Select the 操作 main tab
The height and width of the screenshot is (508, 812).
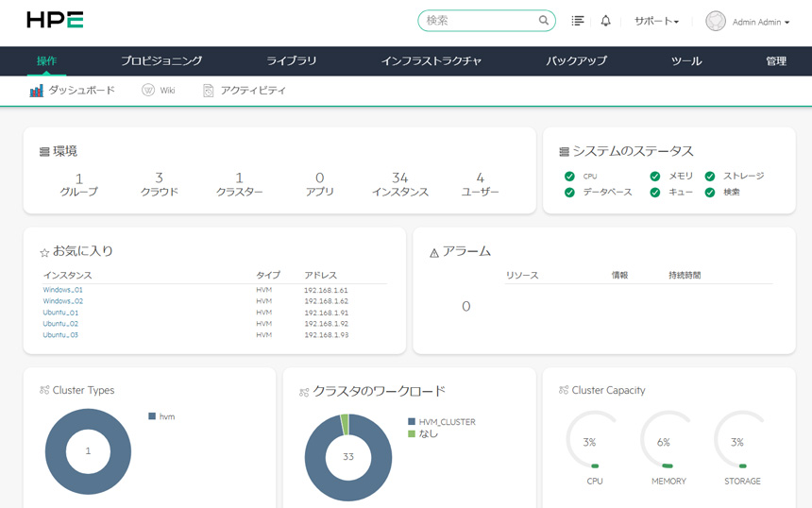[46, 61]
